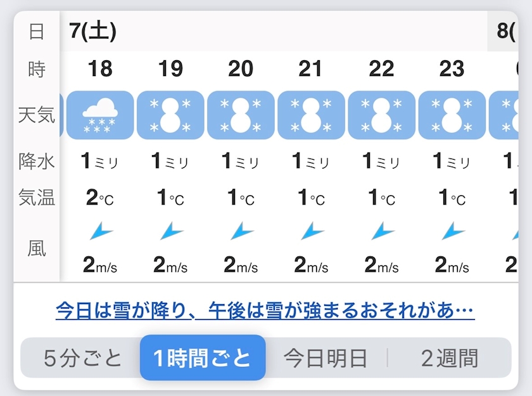Click the wind direction arrow for 21:00
532x396 pixels.
point(312,232)
